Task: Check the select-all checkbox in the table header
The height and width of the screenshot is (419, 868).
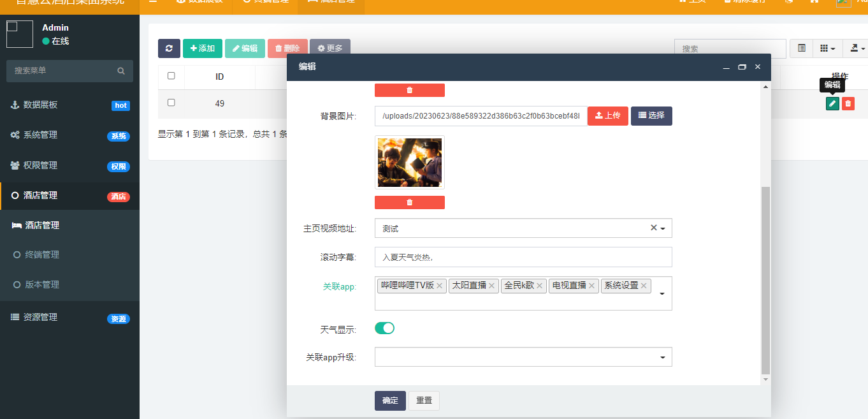Action: click(x=171, y=76)
